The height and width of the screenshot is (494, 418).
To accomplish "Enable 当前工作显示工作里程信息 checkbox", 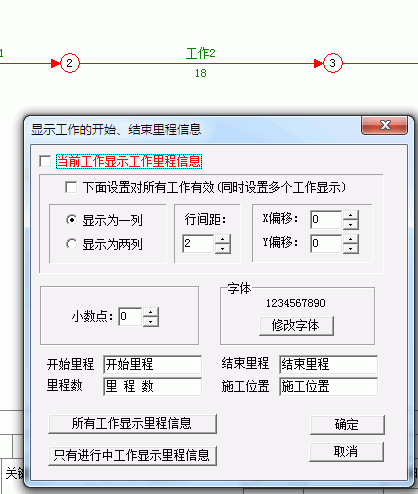I will point(45,161).
